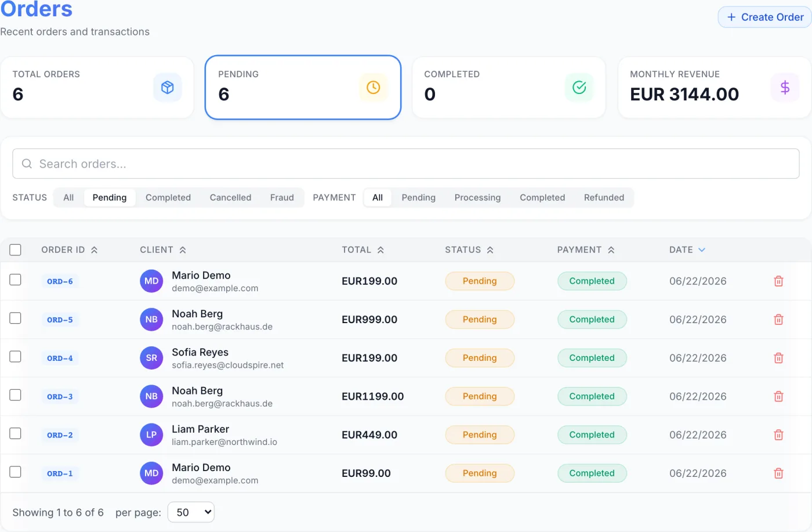The width and height of the screenshot is (812, 532).
Task: Sort by Date column
Action: (x=687, y=250)
